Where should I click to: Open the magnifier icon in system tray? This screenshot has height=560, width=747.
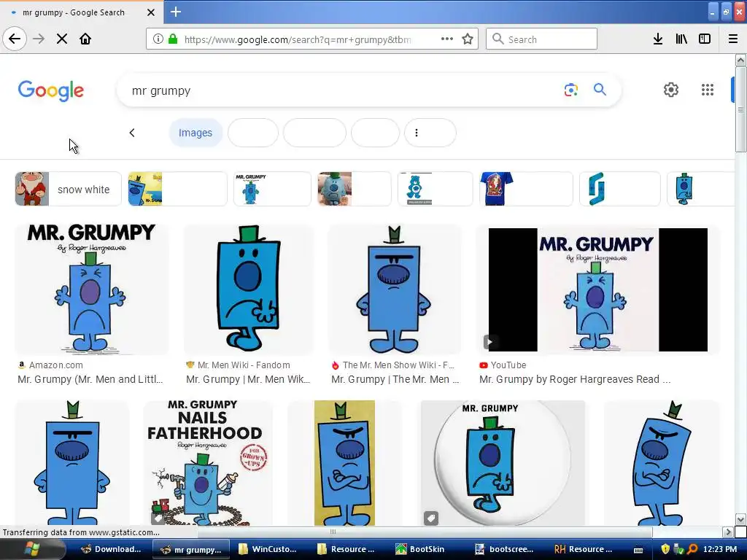click(x=693, y=549)
